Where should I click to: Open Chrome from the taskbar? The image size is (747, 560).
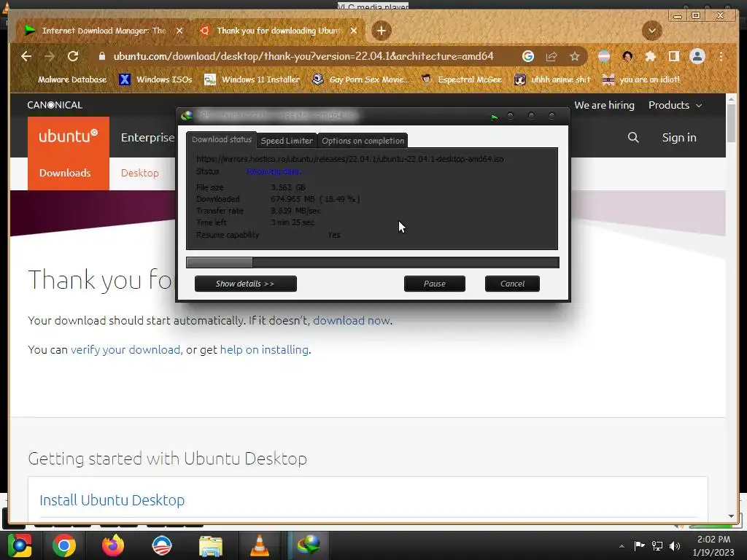[64, 545]
